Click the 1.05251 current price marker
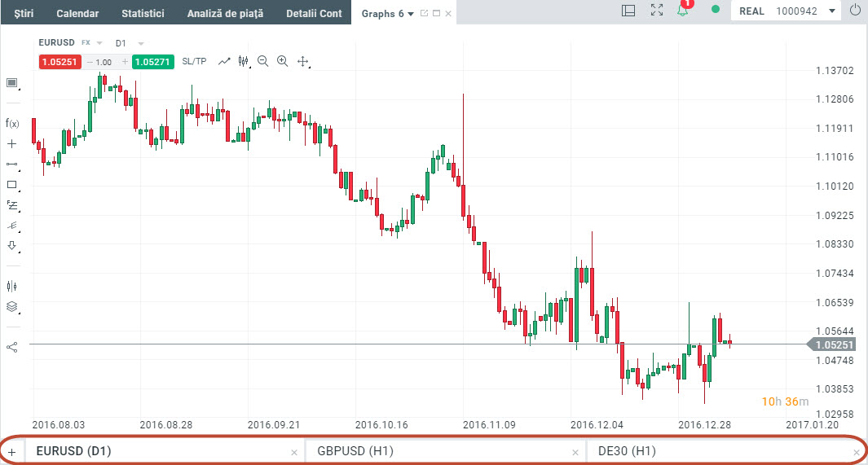 (831, 345)
